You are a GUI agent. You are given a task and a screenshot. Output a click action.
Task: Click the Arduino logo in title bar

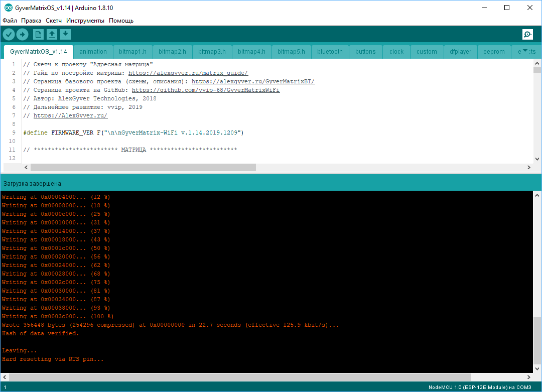[9, 8]
